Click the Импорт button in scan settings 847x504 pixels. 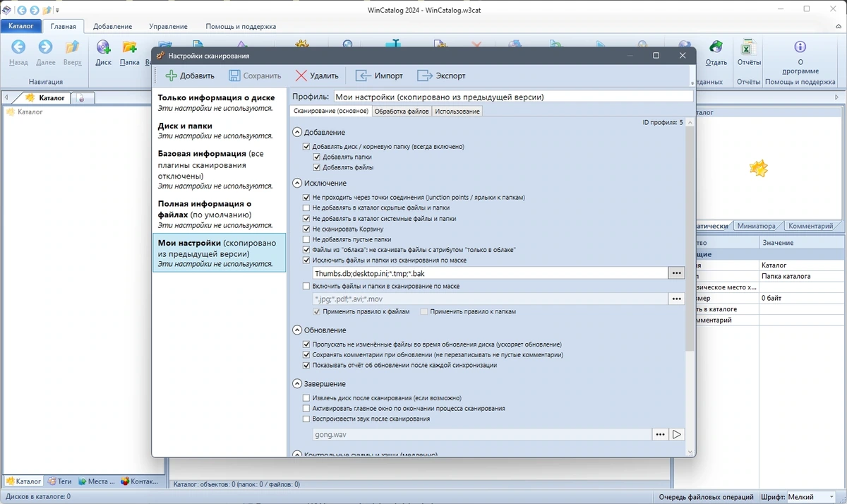[379, 76]
